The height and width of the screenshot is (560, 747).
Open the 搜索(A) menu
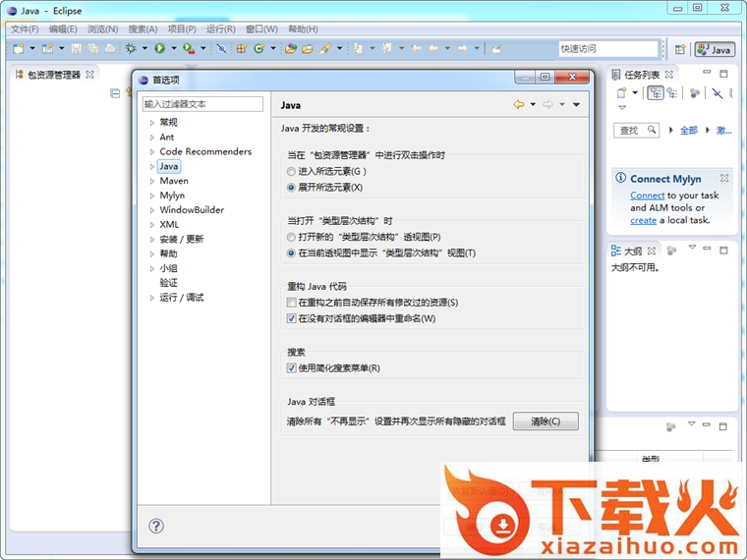click(143, 29)
